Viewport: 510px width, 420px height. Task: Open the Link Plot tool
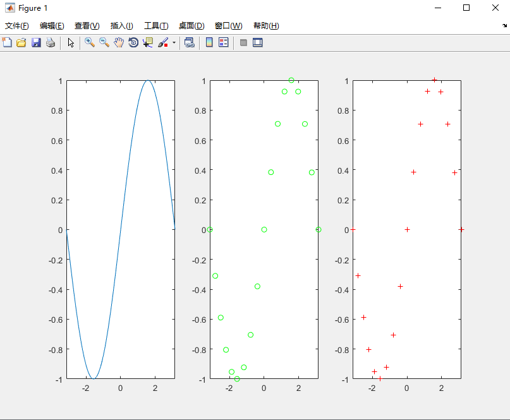click(189, 42)
